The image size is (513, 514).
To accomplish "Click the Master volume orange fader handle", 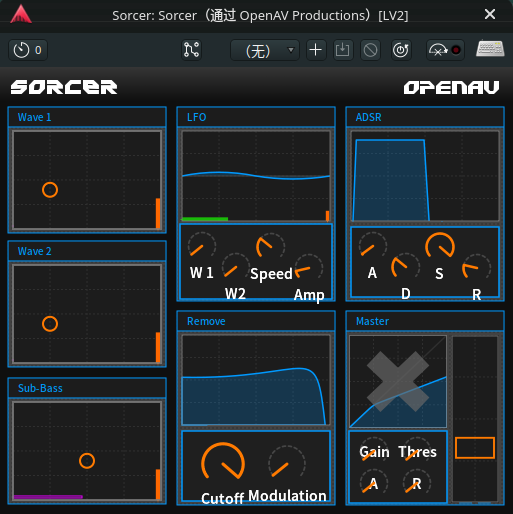I will pyautogui.click(x=475, y=448).
